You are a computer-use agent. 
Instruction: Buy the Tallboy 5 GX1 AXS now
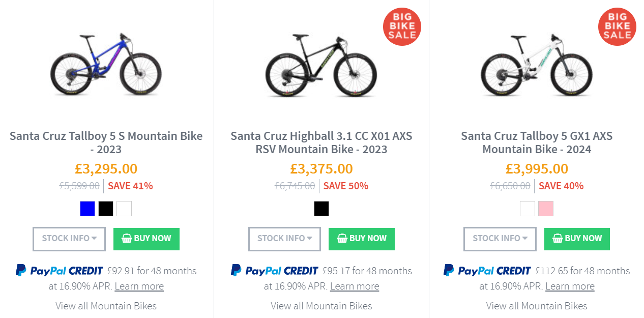click(x=577, y=239)
